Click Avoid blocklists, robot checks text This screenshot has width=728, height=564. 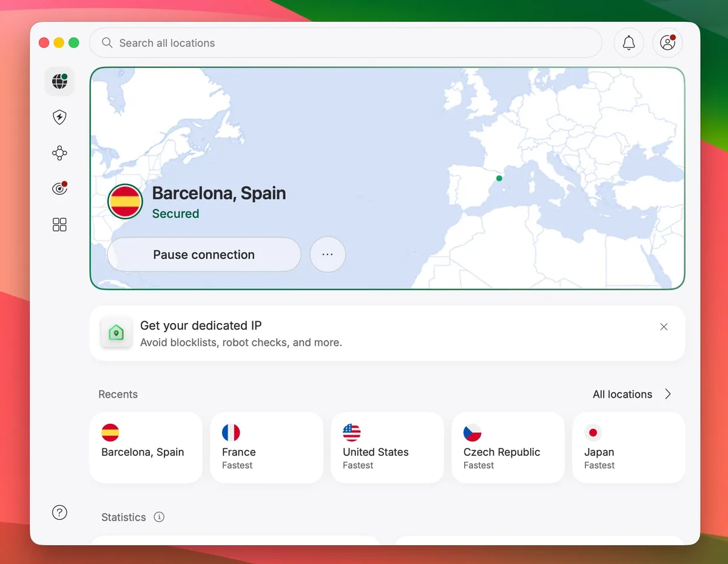click(x=241, y=342)
